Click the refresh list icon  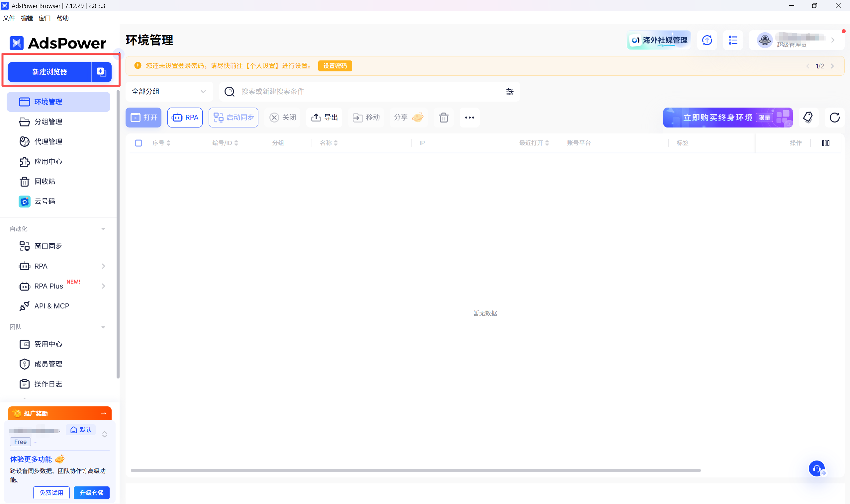coord(834,118)
